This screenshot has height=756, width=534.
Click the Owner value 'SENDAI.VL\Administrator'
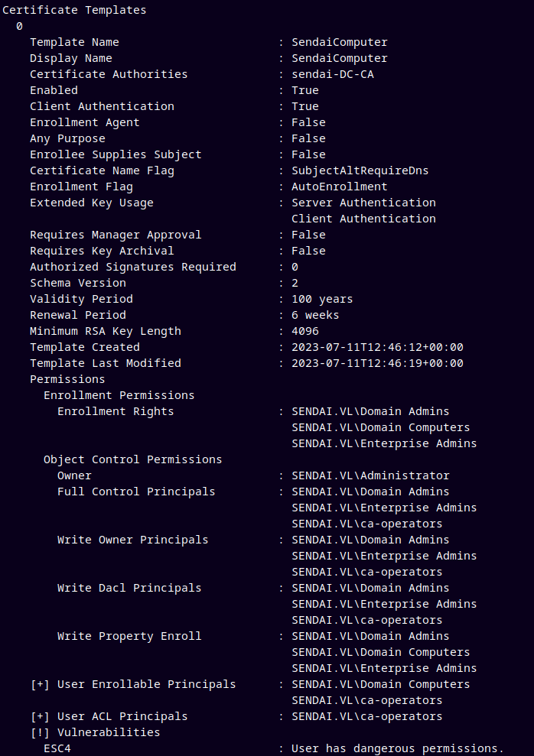click(370, 475)
